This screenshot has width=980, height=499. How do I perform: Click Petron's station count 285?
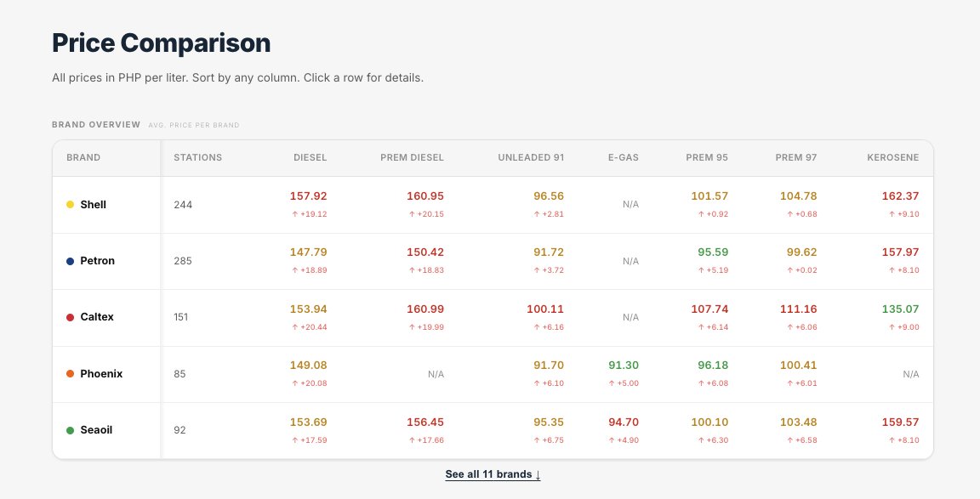183,261
